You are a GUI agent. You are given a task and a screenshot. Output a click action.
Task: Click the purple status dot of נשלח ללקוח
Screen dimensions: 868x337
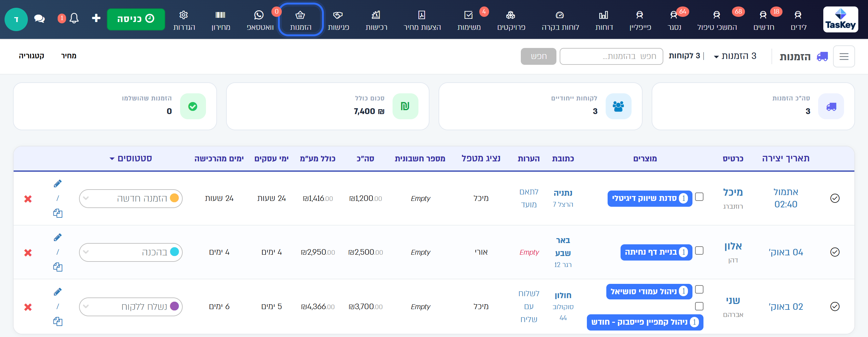(x=174, y=306)
